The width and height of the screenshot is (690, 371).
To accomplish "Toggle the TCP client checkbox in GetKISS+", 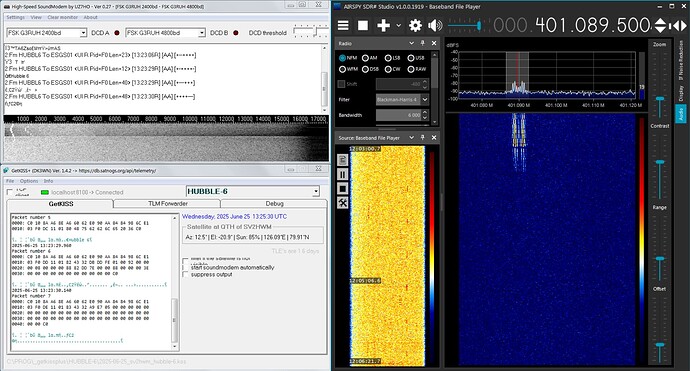I will click(10, 192).
